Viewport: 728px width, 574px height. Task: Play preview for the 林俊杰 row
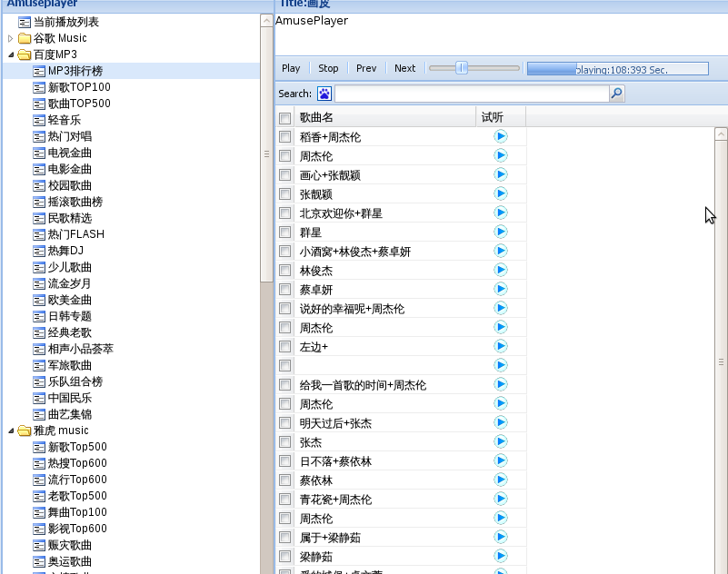[x=501, y=270]
